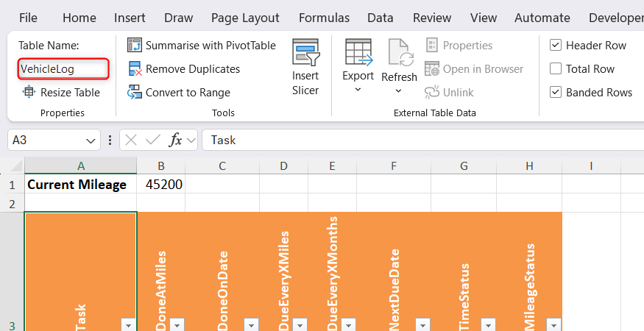Click the Resize Table icon
Viewport: 644px width, 331px height.
29,92
